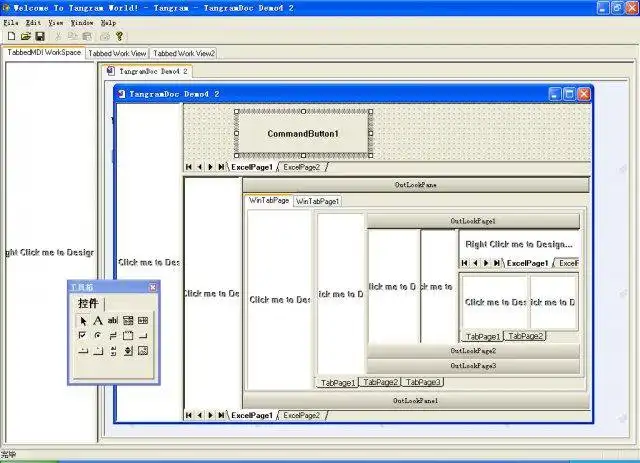Expand the OutLookPane1 bar
Screen dimensions: 640x463
(x=416, y=401)
